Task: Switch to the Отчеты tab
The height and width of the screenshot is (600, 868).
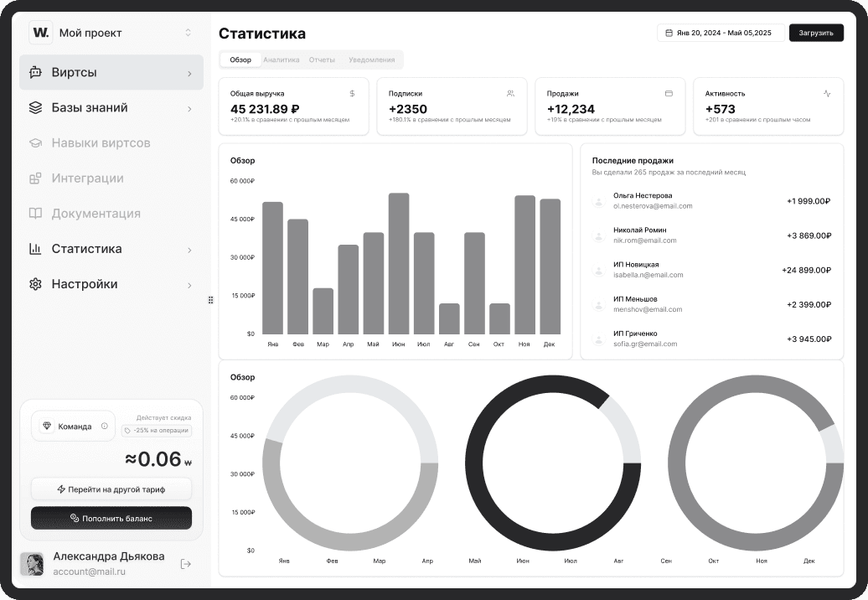Action: pos(322,59)
